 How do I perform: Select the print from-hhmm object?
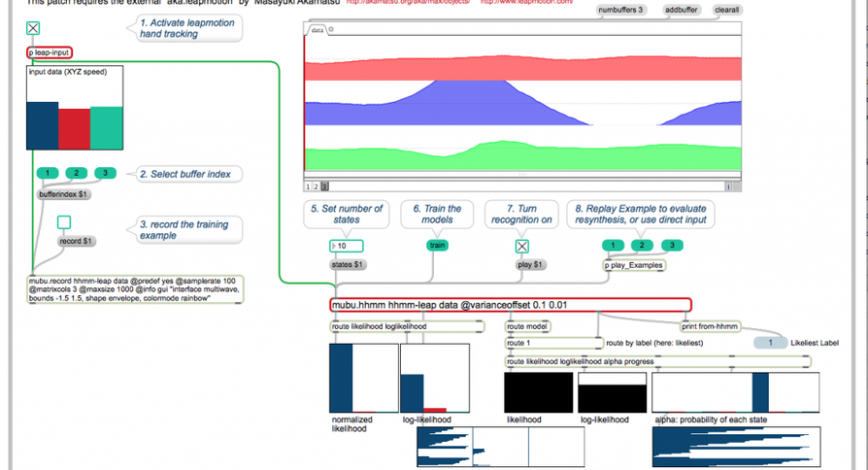tap(710, 326)
